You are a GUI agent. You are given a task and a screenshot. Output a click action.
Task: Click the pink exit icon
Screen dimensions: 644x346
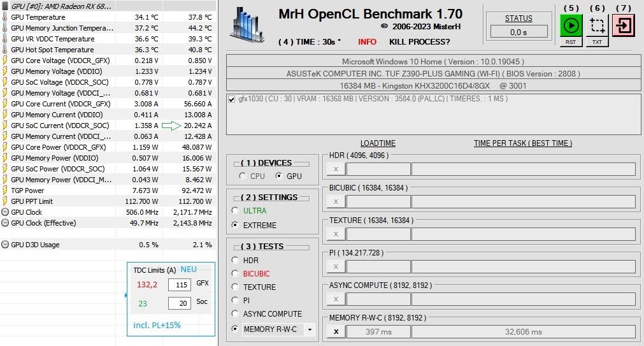pos(624,25)
